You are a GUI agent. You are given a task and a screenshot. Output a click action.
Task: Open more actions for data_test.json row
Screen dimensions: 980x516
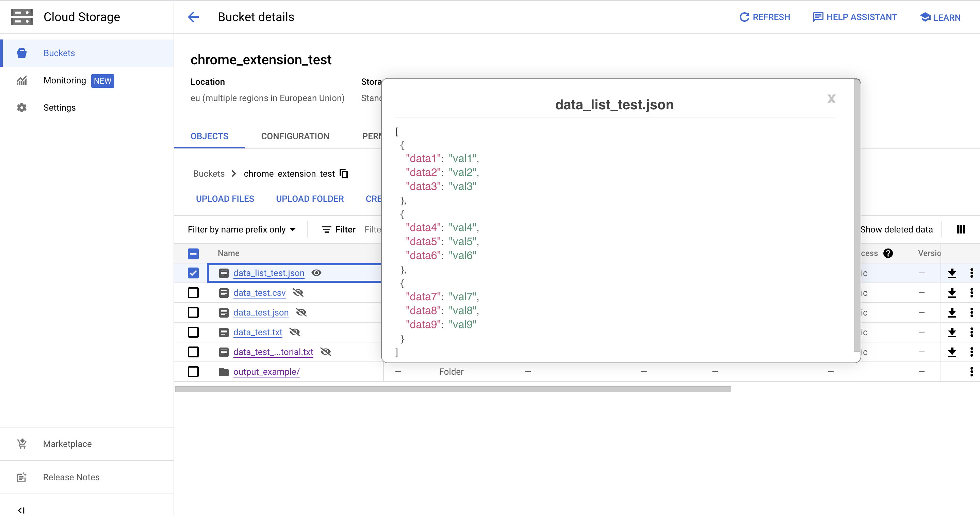point(971,313)
